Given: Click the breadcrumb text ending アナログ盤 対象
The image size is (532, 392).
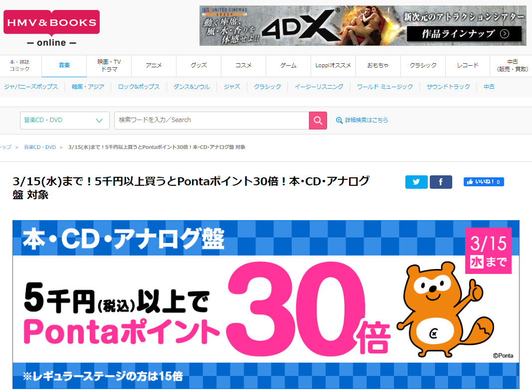Looking at the screenshot, I should coord(157,147).
